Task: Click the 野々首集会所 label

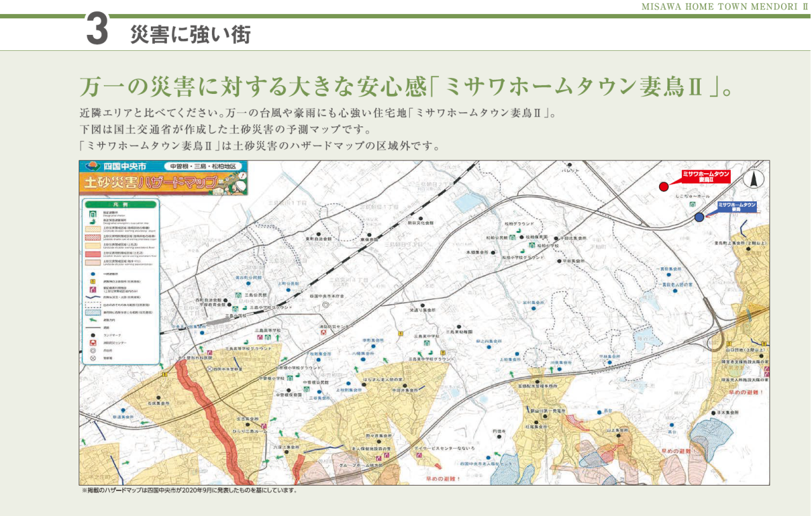Action: click(379, 436)
